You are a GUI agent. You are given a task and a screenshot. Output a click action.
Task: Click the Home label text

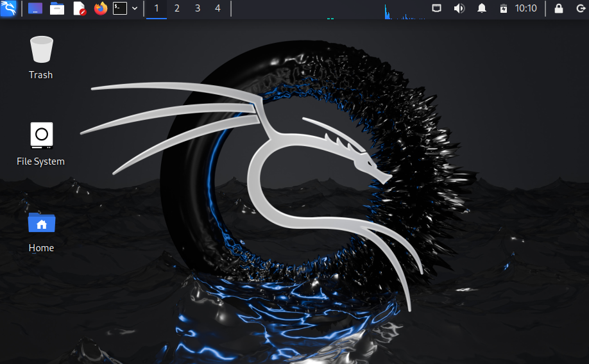click(x=41, y=248)
